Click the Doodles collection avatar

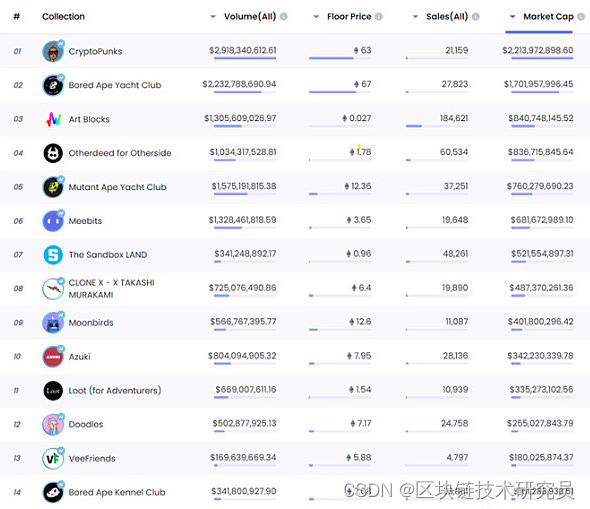tap(53, 424)
